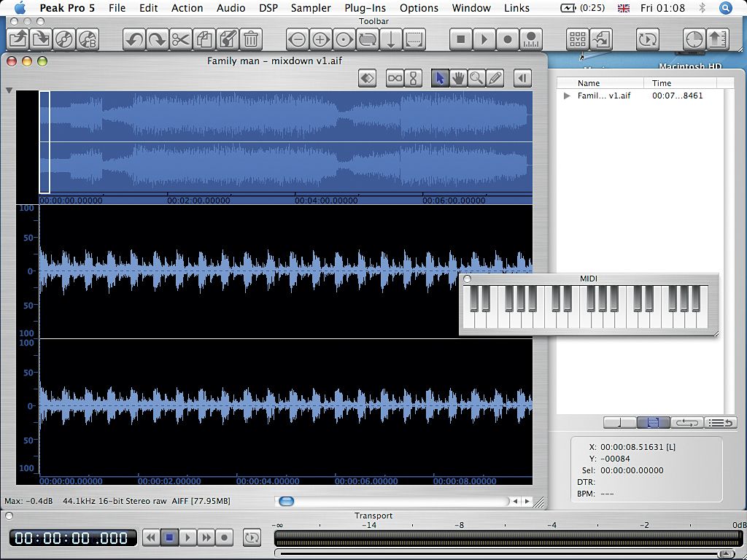Show regions with the highlighted waveform tab
This screenshot has height=560, width=747.
pyautogui.click(x=653, y=422)
